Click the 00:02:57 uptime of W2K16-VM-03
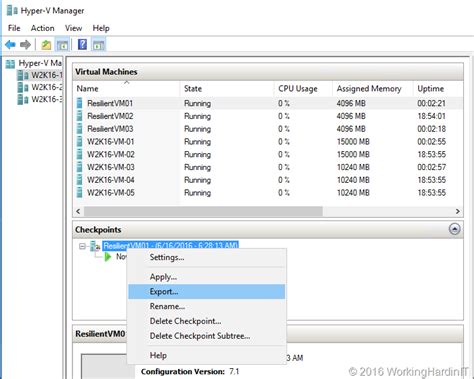Viewport: 474px width, 379px height. [x=431, y=167]
